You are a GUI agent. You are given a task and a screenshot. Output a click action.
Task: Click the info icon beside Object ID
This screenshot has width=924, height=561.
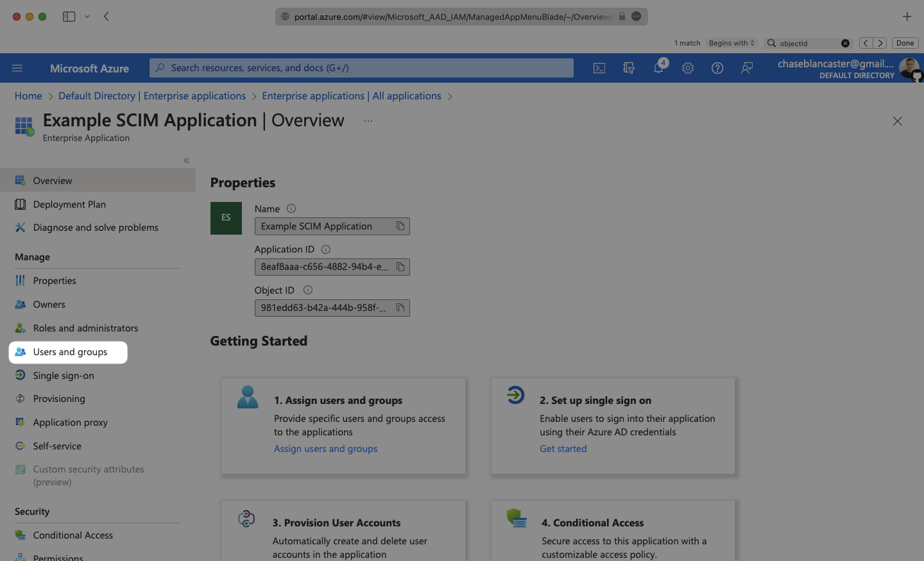tap(307, 290)
